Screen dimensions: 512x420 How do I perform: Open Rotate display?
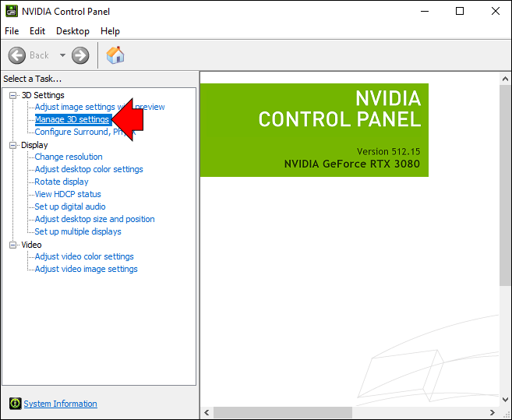(x=62, y=182)
